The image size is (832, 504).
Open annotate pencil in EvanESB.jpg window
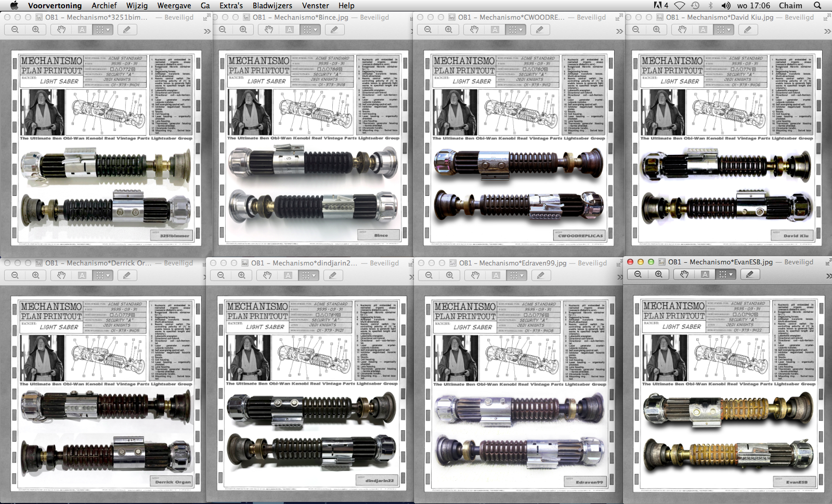pos(749,274)
